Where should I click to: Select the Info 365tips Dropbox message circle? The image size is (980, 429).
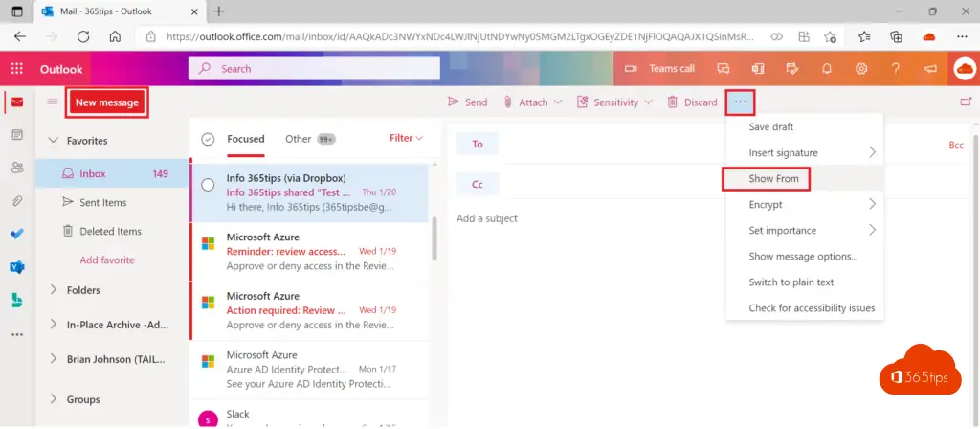pos(208,185)
